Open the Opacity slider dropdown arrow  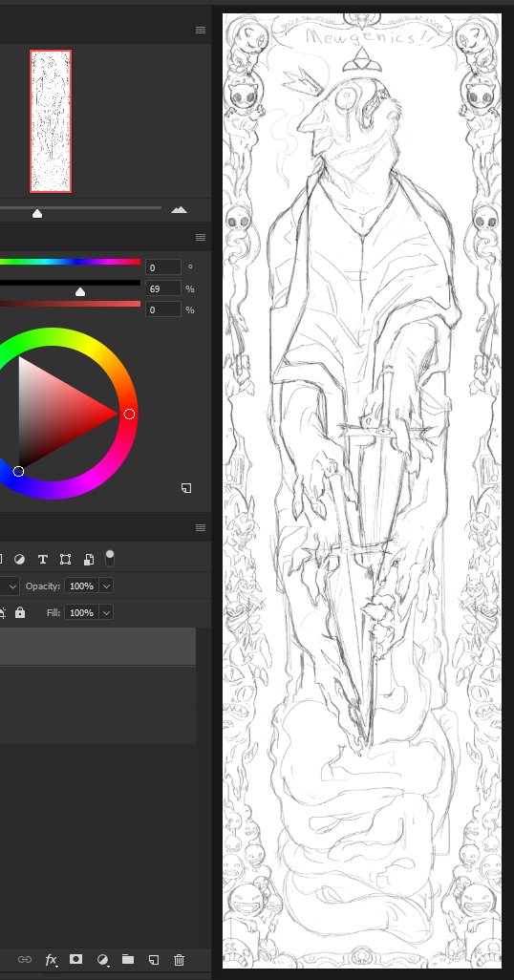106,586
